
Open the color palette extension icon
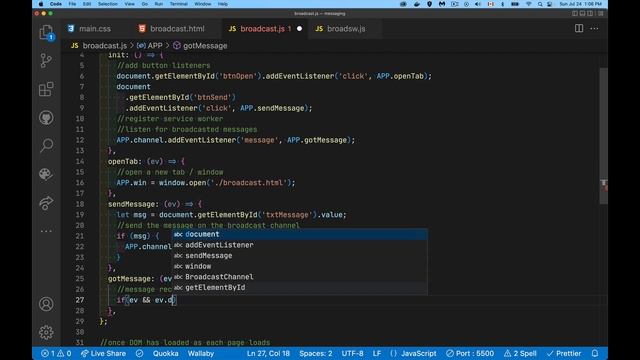(x=46, y=174)
